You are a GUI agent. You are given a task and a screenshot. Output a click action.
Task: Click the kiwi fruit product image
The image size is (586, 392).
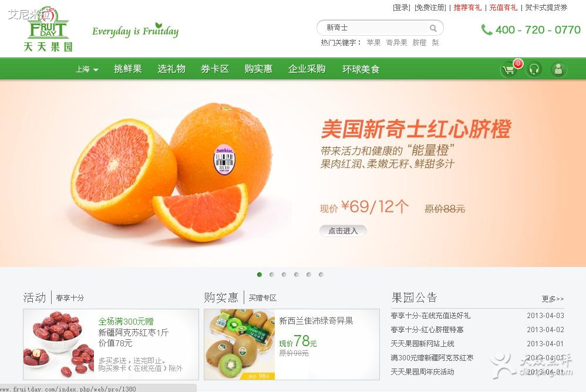pos(240,344)
